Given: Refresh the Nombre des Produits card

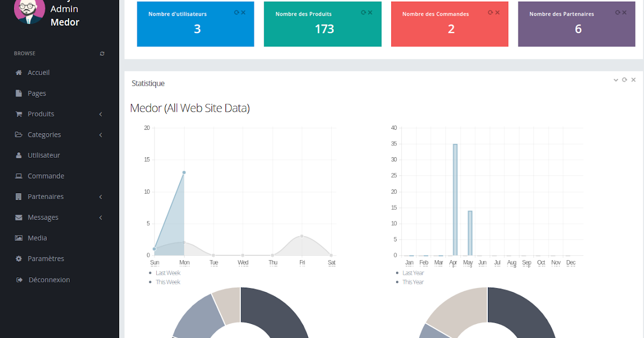Looking at the screenshot, I should point(363,12).
